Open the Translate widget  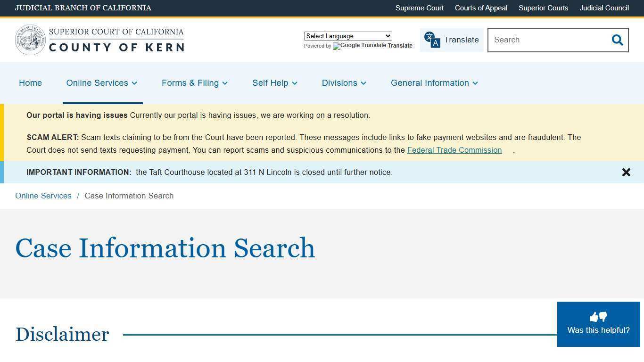(x=451, y=40)
